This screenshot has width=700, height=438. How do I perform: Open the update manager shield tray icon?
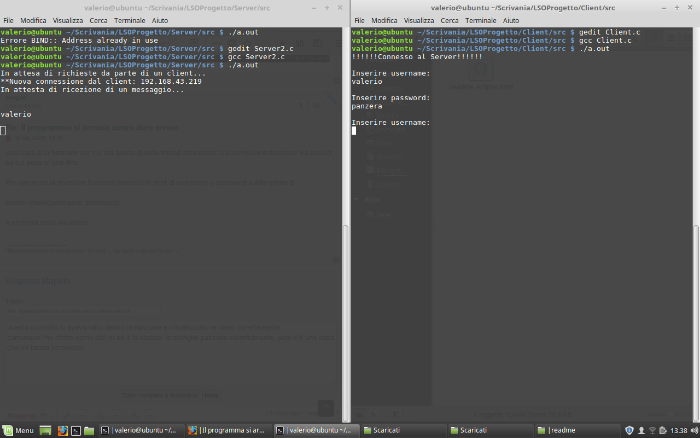tap(629, 430)
